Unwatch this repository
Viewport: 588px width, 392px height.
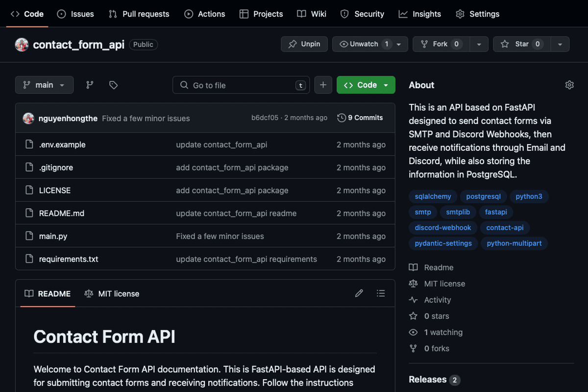(365, 44)
